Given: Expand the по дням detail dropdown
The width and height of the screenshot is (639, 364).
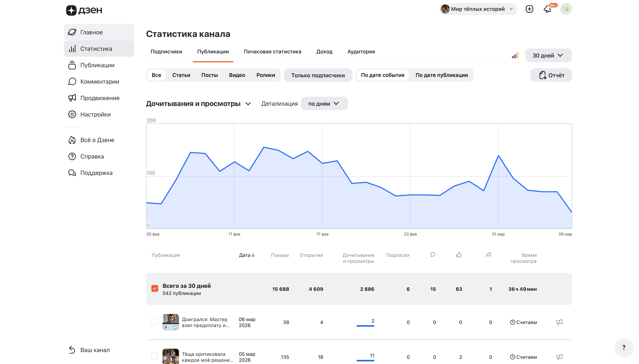Looking at the screenshot, I should (324, 104).
